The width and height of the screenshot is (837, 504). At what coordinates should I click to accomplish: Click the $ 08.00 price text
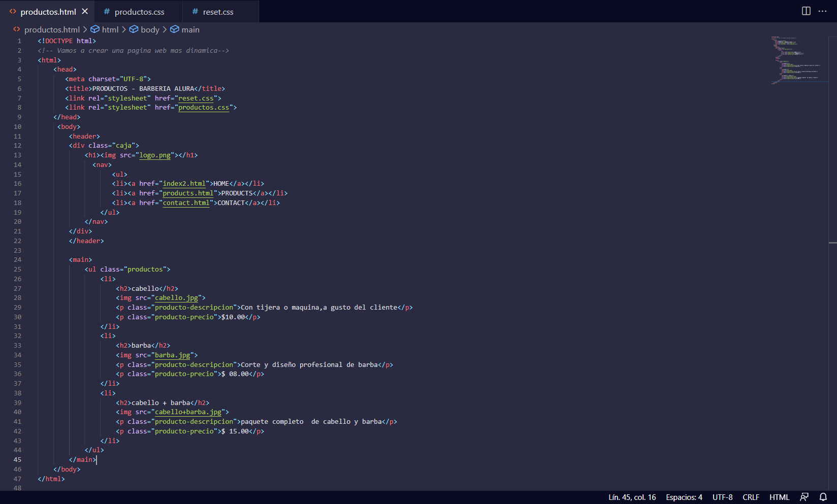pyautogui.click(x=235, y=374)
